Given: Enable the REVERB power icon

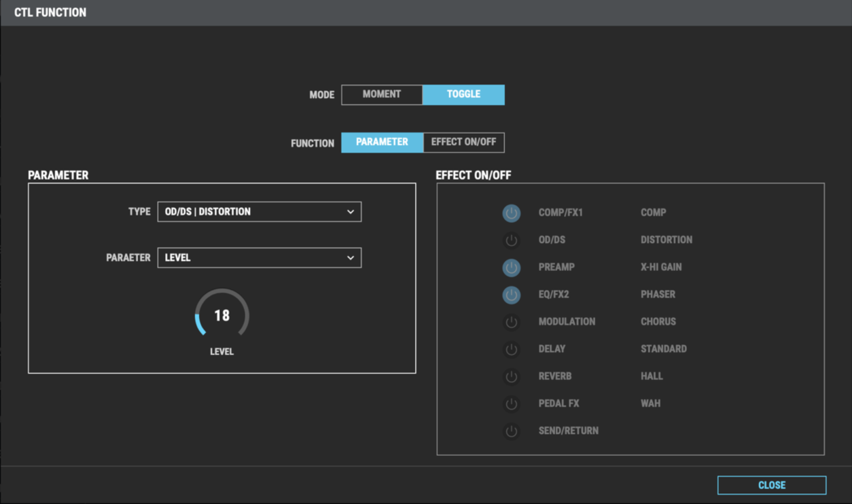Looking at the screenshot, I should 511,376.
